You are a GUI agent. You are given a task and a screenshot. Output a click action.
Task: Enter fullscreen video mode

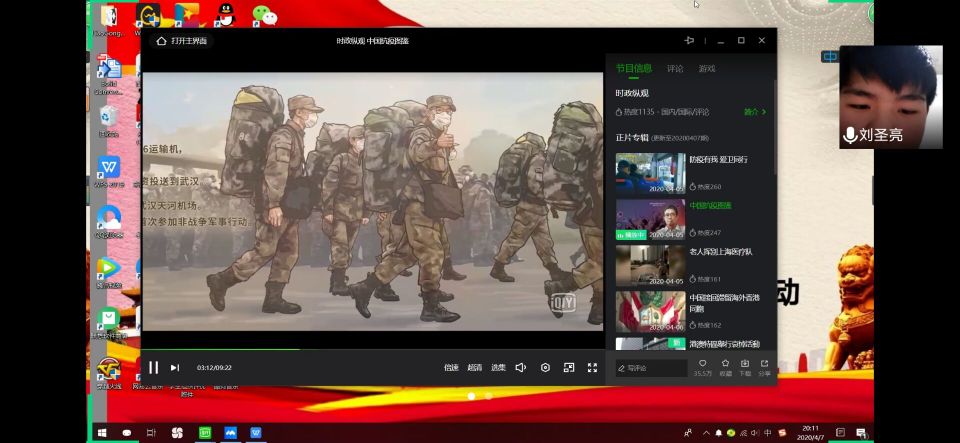point(592,368)
